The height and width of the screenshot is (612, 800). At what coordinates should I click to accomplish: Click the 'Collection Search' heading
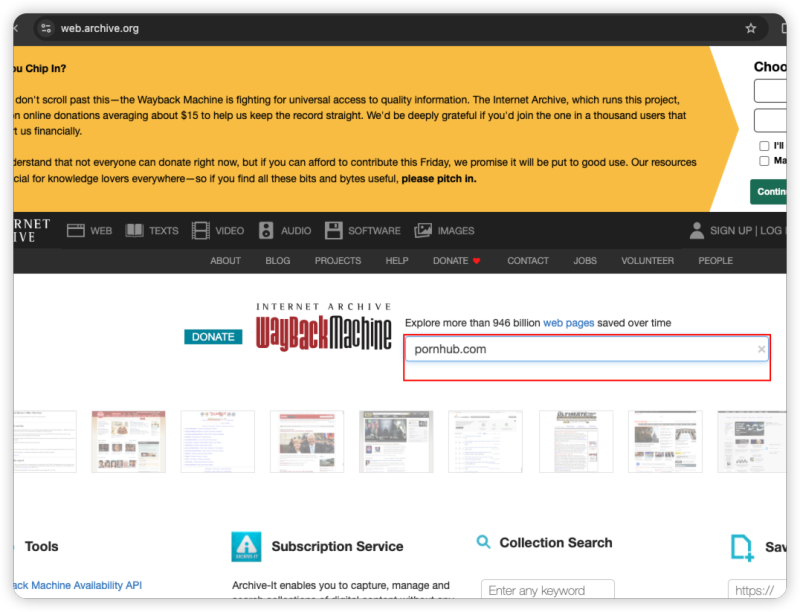point(556,543)
